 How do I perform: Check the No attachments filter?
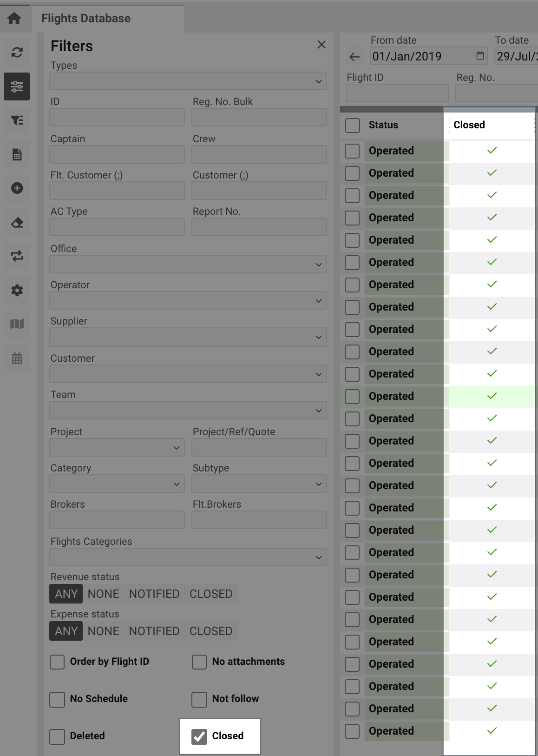click(199, 662)
